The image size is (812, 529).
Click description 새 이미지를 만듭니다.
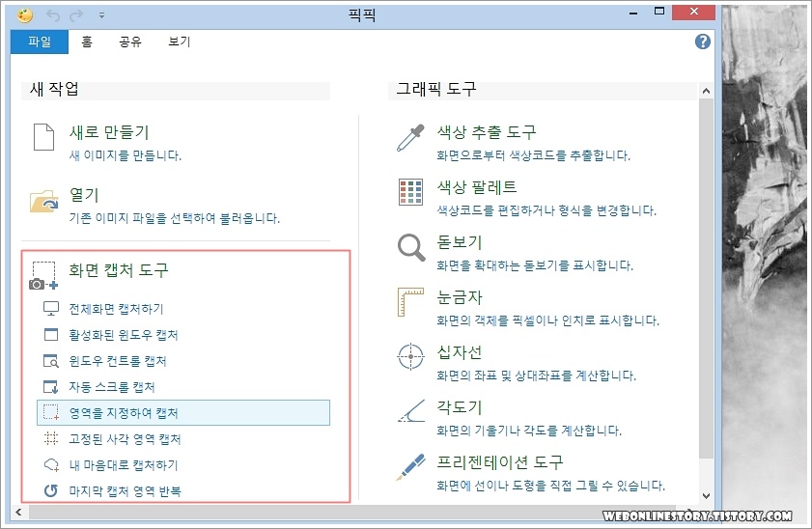(126, 155)
